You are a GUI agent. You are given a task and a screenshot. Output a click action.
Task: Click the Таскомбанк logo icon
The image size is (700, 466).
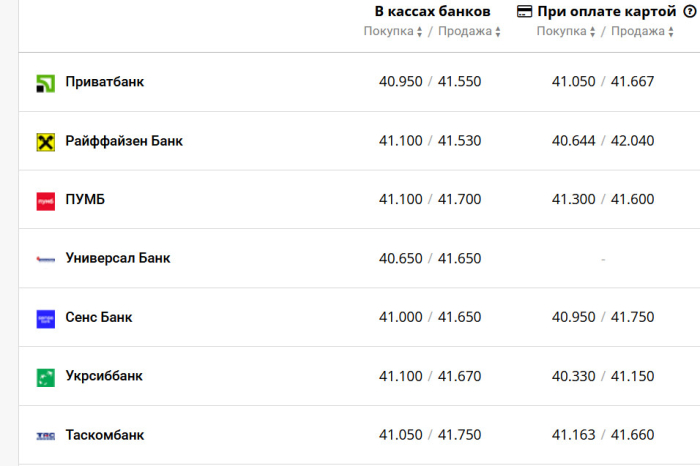(x=45, y=436)
